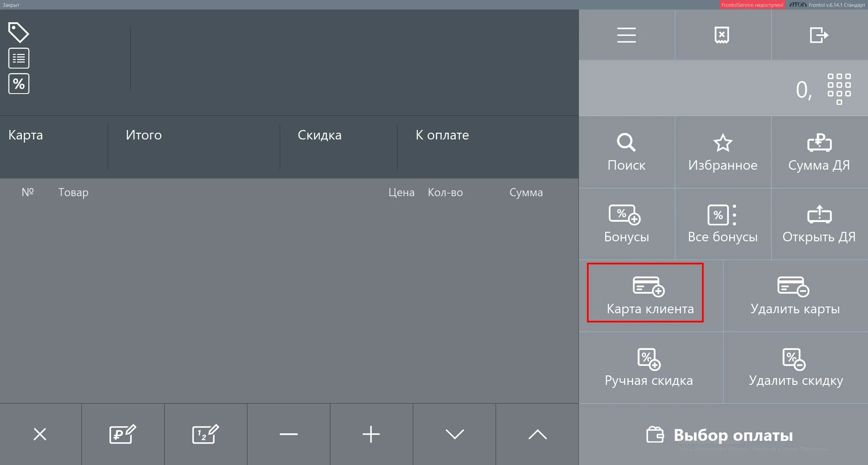The height and width of the screenshot is (465, 868).
Task: Click Удалить карты button
Action: point(795,296)
